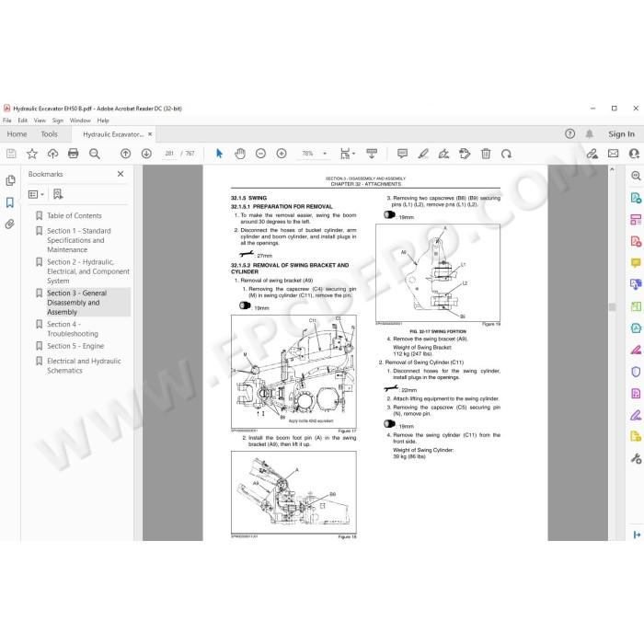Open Section 4 Troubleshooting bookmark
644x644 pixels.
pyautogui.click(x=73, y=329)
